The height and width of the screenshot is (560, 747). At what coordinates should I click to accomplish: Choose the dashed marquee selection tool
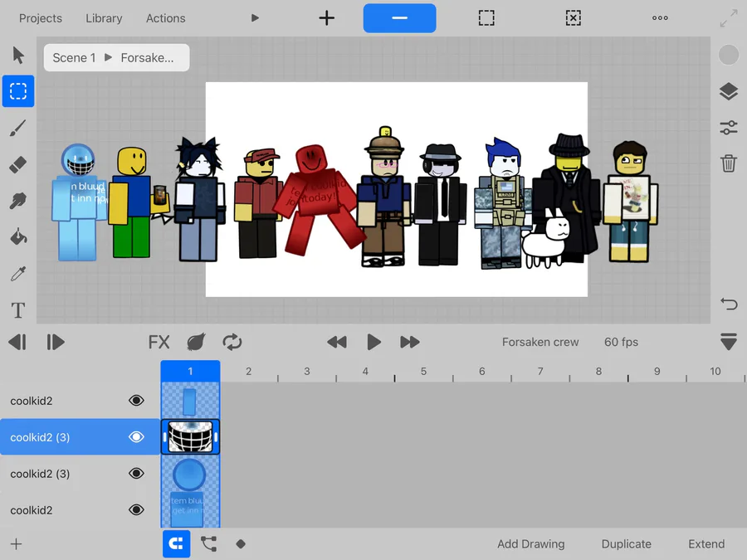(x=18, y=91)
